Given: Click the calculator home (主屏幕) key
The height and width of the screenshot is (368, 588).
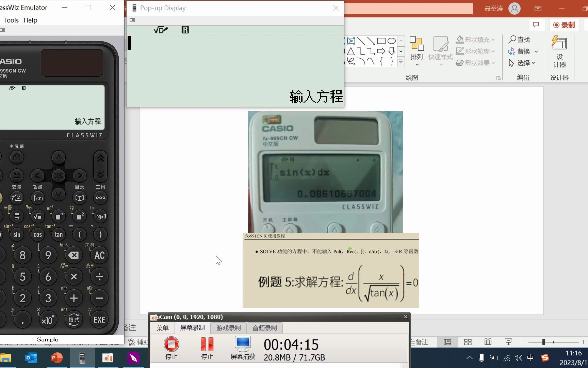Looking at the screenshot, I should pyautogui.click(x=17, y=157).
